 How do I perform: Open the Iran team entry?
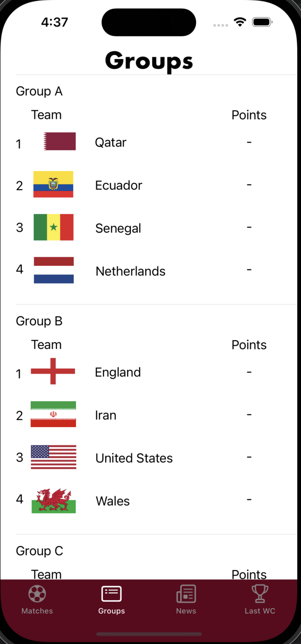coord(105,414)
